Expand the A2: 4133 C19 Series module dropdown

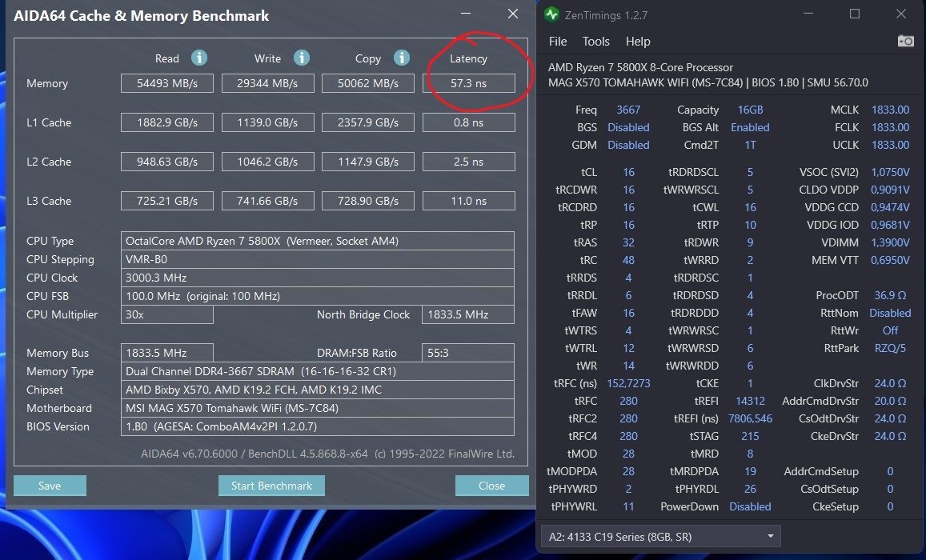(661, 536)
